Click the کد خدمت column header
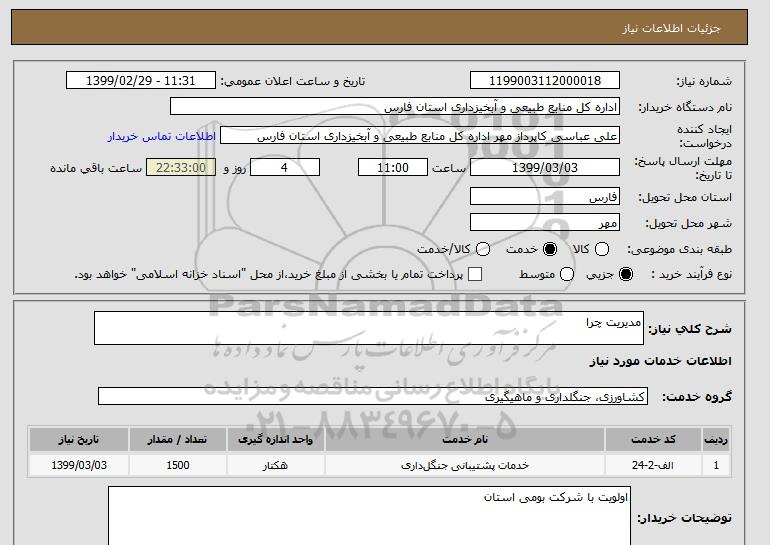This screenshot has height=545, width=770. click(x=653, y=439)
